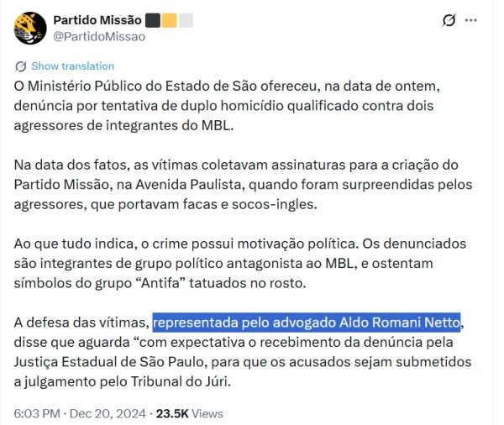Click the white square emoji after name

(186, 19)
